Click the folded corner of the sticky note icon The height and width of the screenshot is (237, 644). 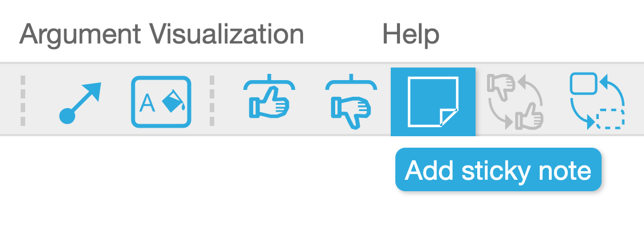pos(449,117)
